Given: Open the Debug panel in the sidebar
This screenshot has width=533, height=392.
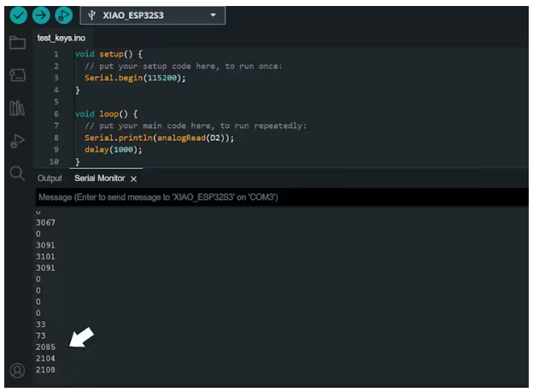Looking at the screenshot, I should 16,141.
